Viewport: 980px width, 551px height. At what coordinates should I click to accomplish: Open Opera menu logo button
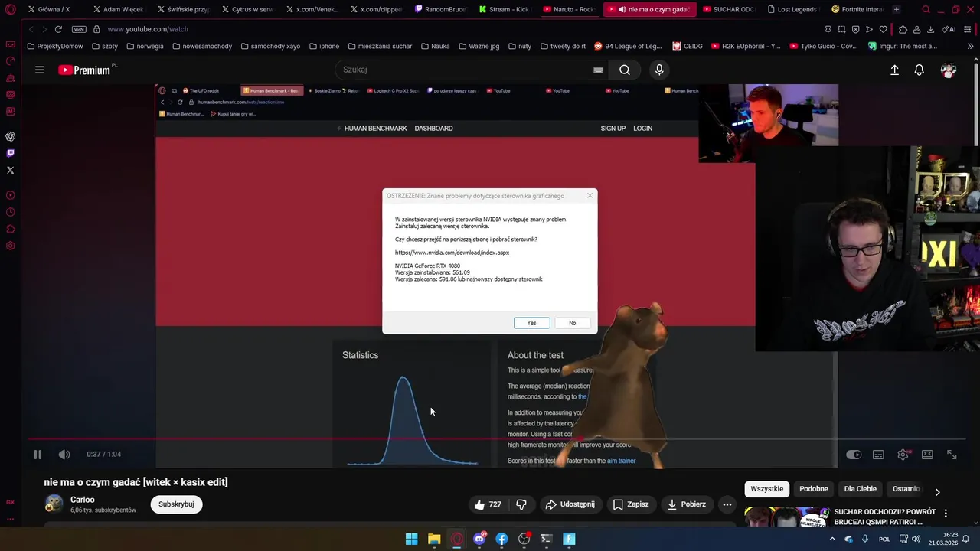click(10, 9)
